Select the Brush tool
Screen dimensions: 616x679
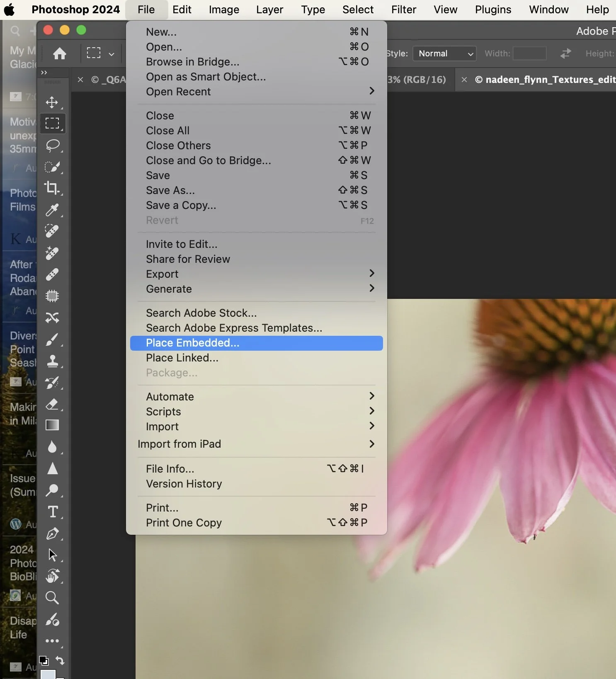(52, 339)
